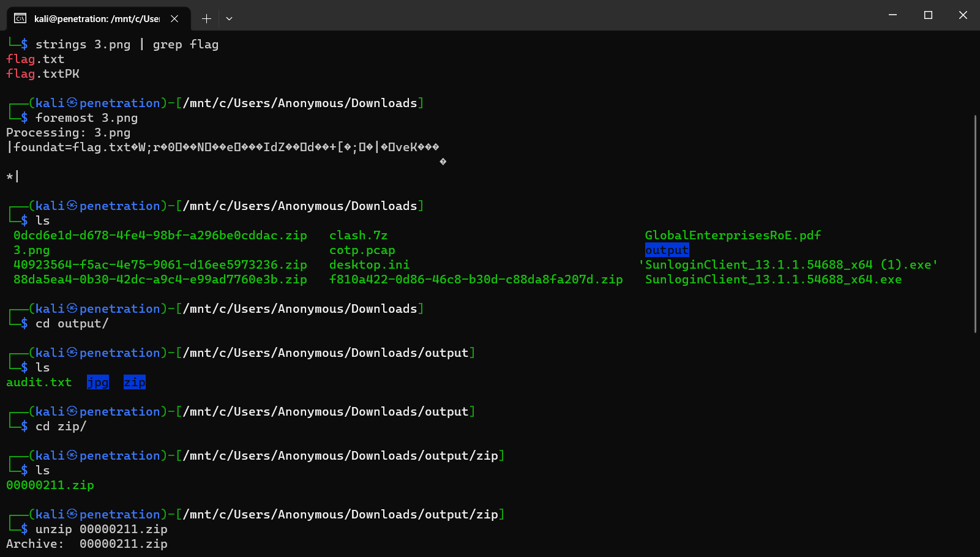Click the terminal icon in the tab
Image resolution: width=980 pixels, height=557 pixels.
pyautogui.click(x=20, y=18)
